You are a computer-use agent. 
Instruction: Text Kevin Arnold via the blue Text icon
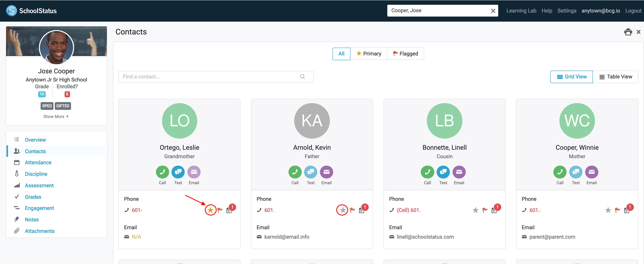[310, 172]
